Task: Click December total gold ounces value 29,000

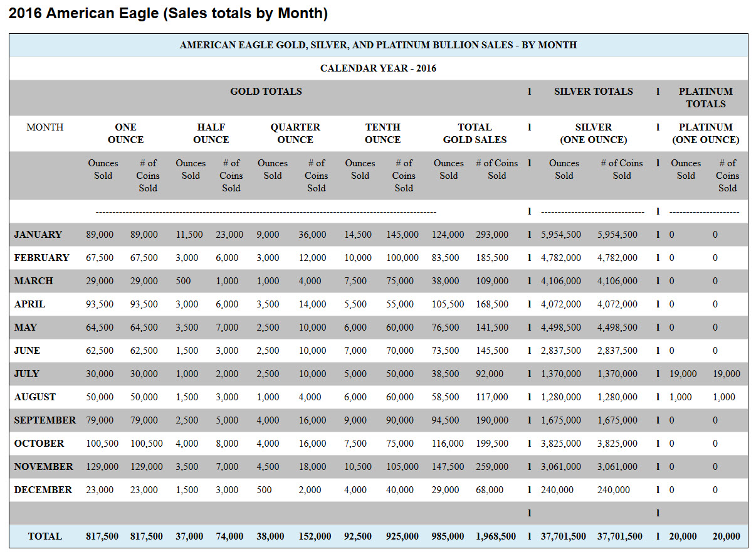Action: [x=445, y=490]
